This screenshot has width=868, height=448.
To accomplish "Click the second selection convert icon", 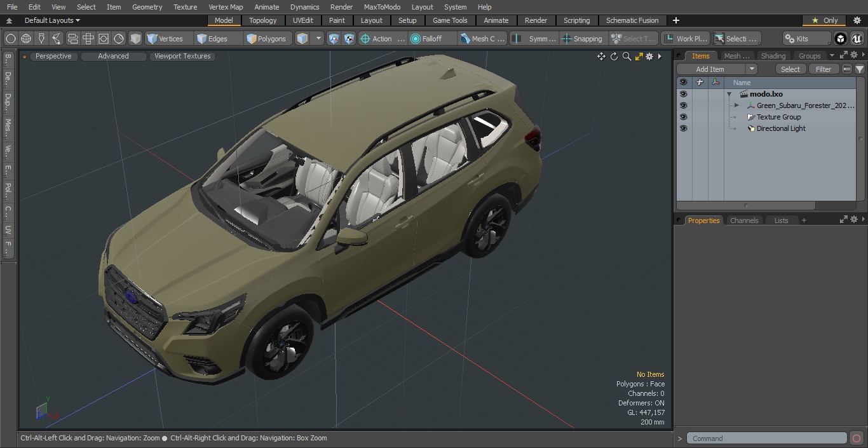I will tap(349, 39).
